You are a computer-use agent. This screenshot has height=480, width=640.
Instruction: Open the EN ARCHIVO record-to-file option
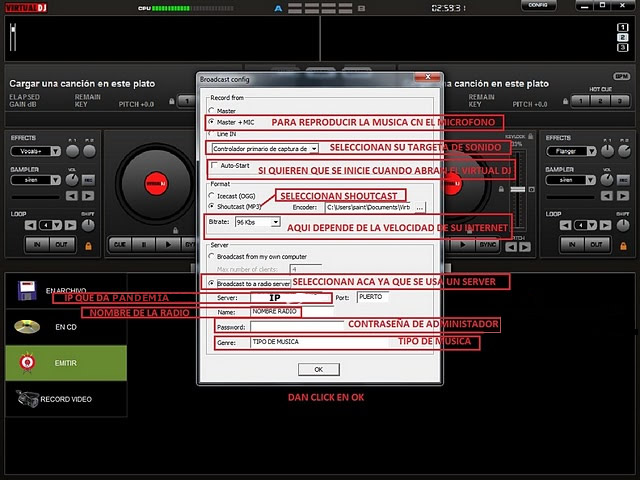(66, 291)
